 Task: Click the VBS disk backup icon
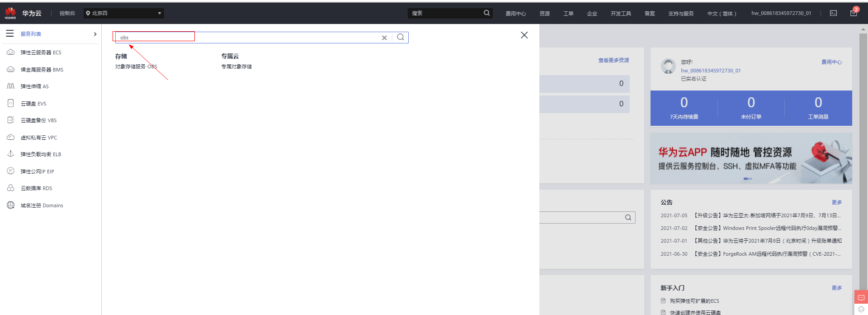(x=11, y=120)
